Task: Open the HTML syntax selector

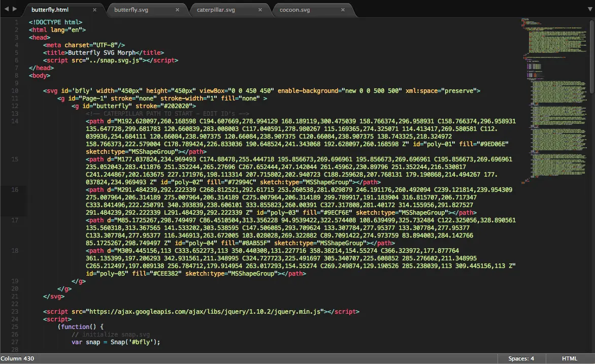Action: point(569,358)
